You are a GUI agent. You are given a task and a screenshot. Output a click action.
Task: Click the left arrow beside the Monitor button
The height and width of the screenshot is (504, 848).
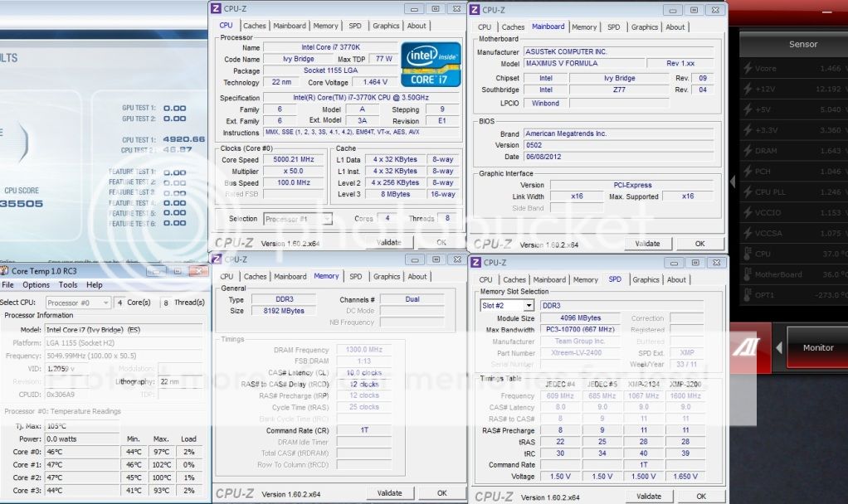tap(779, 347)
